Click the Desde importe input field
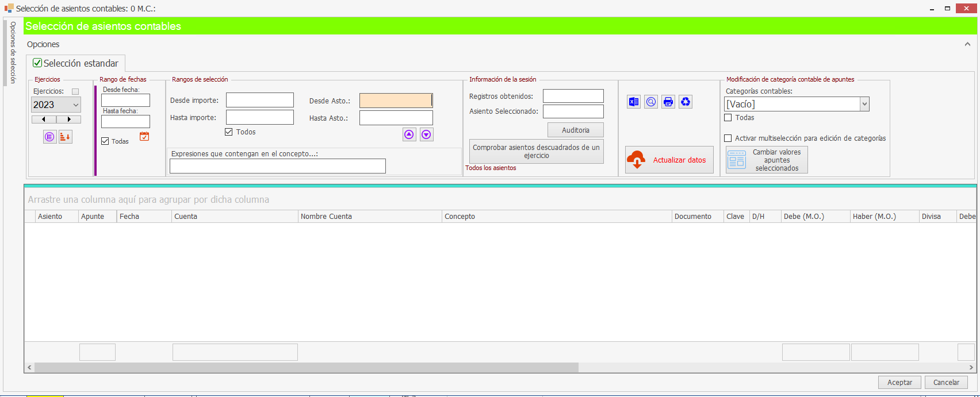Viewport: 980px width, 397px height. click(260, 101)
